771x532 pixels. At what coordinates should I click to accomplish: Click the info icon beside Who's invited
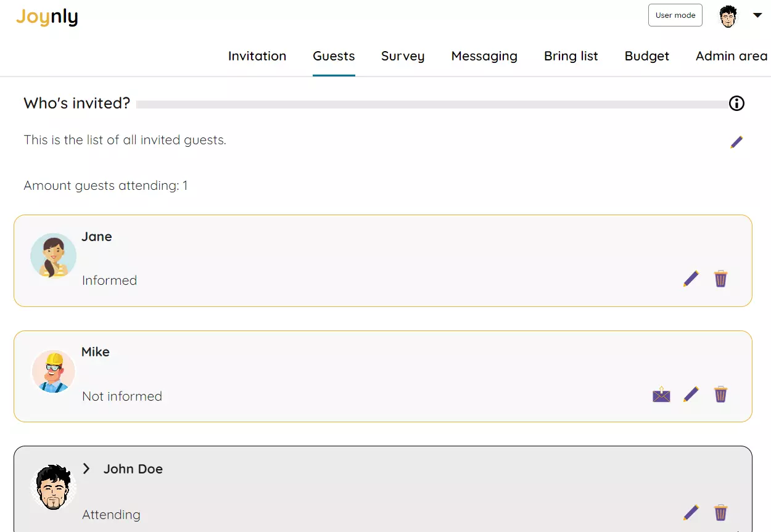coord(736,104)
